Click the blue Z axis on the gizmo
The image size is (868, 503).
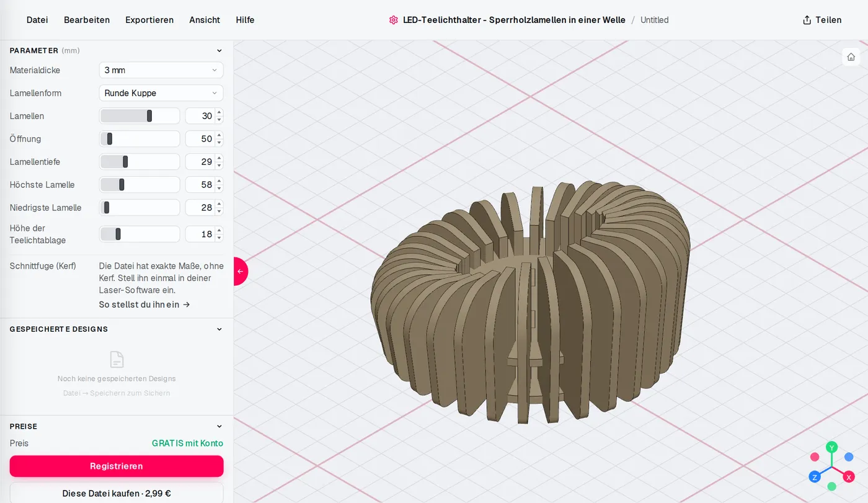point(815,476)
